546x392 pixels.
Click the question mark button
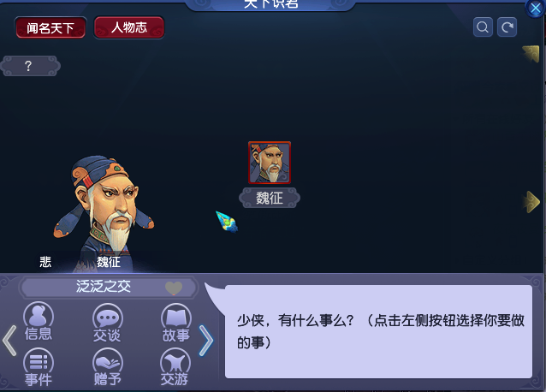(30, 65)
